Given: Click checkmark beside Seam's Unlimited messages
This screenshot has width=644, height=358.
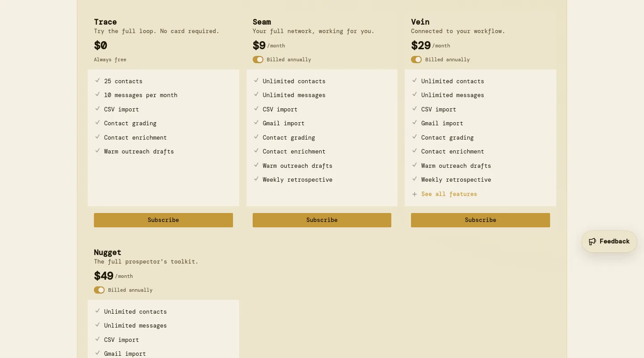Looking at the screenshot, I should (256, 94).
